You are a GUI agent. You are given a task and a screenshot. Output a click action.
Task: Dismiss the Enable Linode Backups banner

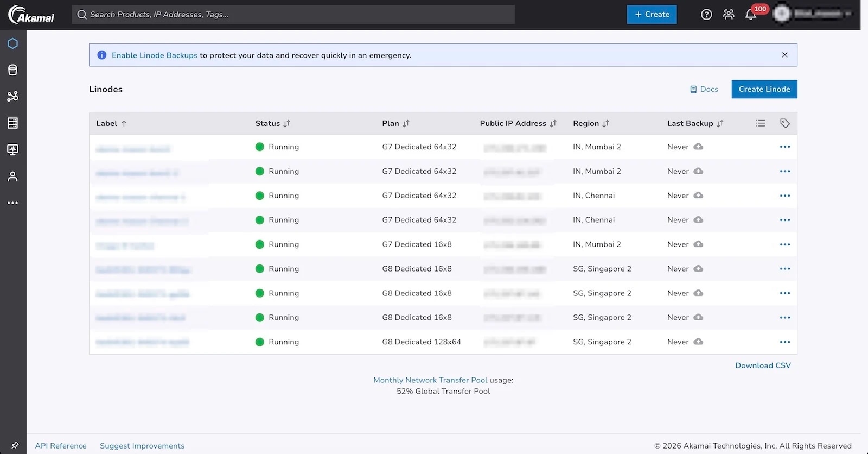click(x=784, y=55)
